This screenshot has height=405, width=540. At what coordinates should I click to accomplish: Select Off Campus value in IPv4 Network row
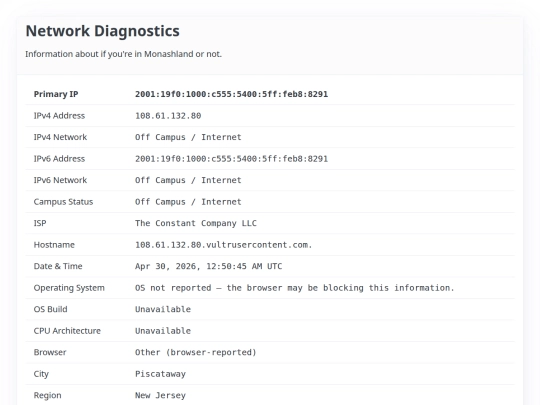point(188,137)
